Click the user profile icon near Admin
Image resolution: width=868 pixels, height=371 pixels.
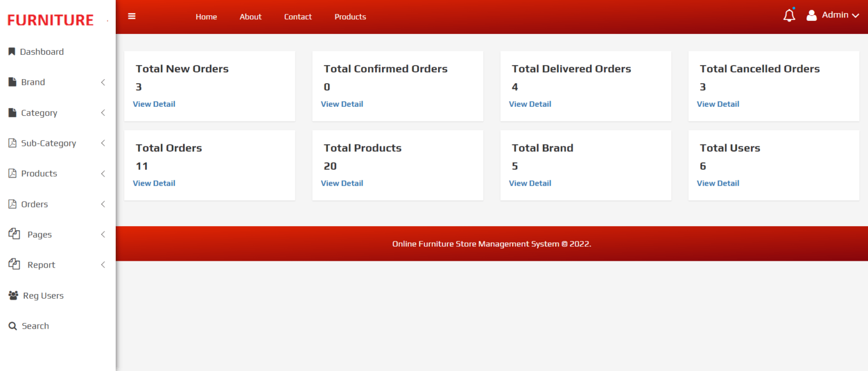coord(811,15)
